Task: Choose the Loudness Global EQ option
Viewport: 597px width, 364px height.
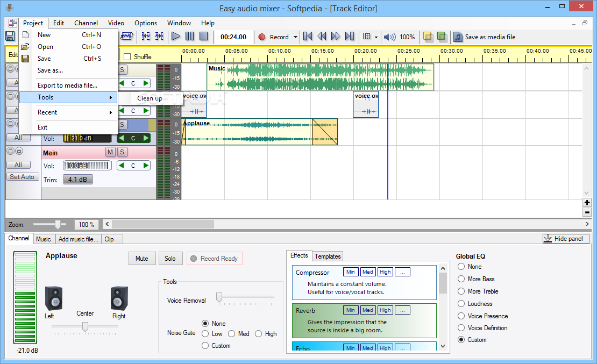Action: [x=461, y=303]
